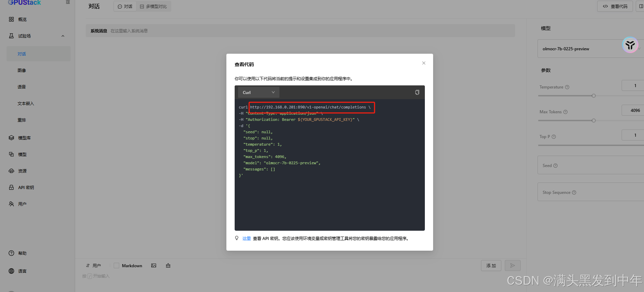Select 对话 in the sidebar
This screenshot has height=292, width=644.
[39, 54]
